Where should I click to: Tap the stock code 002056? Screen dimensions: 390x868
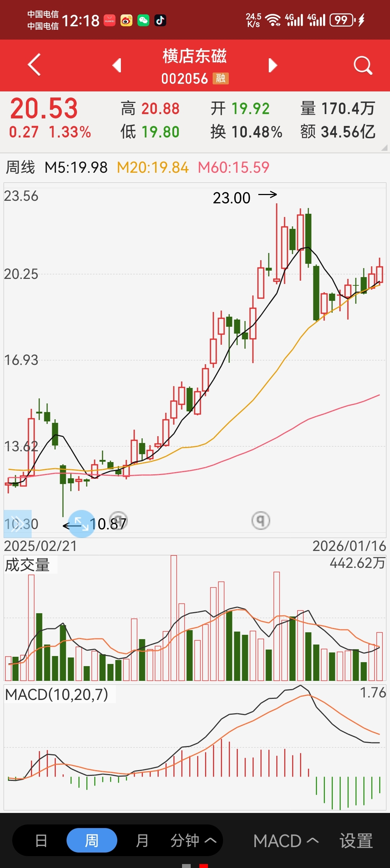[185, 78]
